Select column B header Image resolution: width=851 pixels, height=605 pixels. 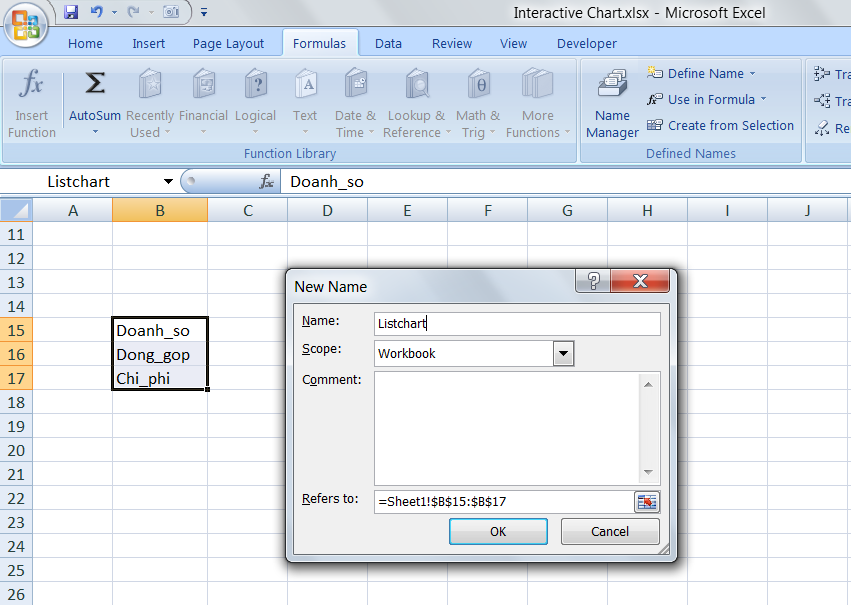(x=160, y=211)
